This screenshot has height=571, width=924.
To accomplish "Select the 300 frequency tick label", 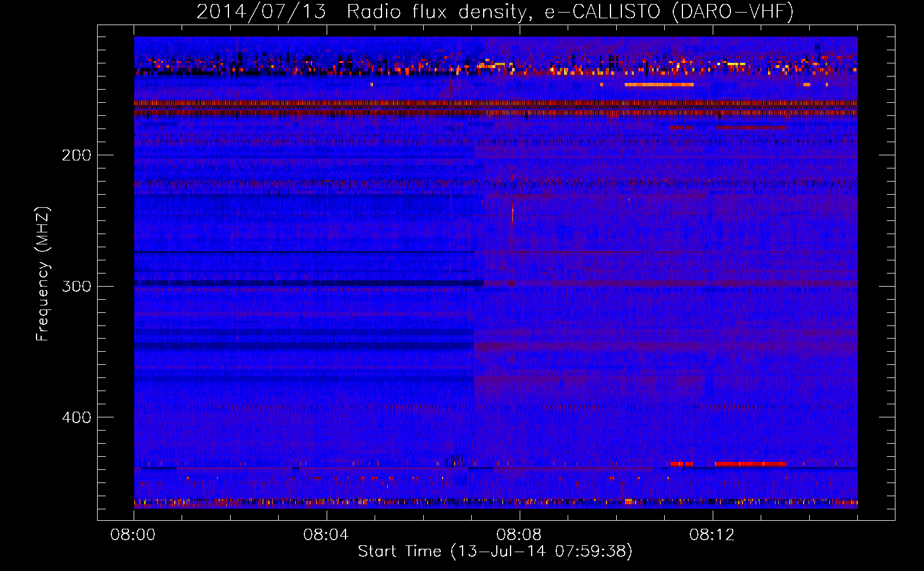I will point(77,286).
